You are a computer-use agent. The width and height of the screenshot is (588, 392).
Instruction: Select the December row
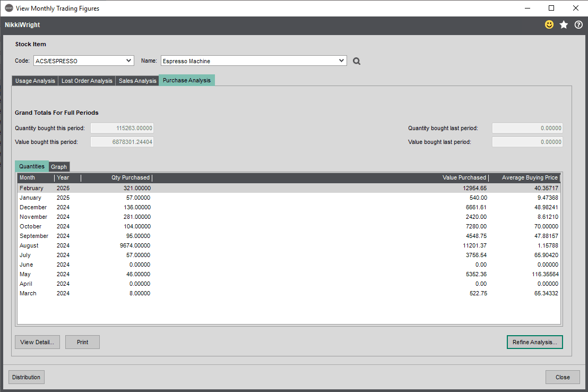pos(289,207)
